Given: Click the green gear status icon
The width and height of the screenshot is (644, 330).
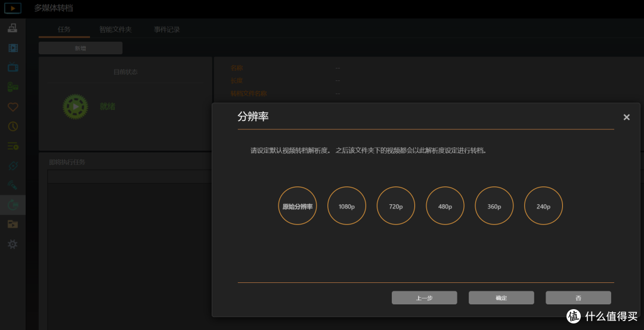Looking at the screenshot, I should pyautogui.click(x=75, y=107).
